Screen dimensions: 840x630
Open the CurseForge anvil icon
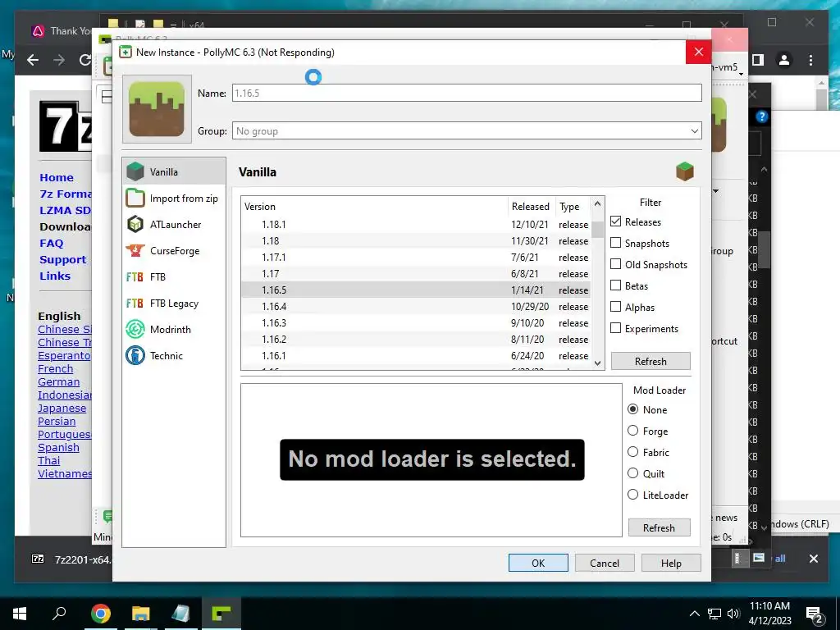(x=135, y=250)
